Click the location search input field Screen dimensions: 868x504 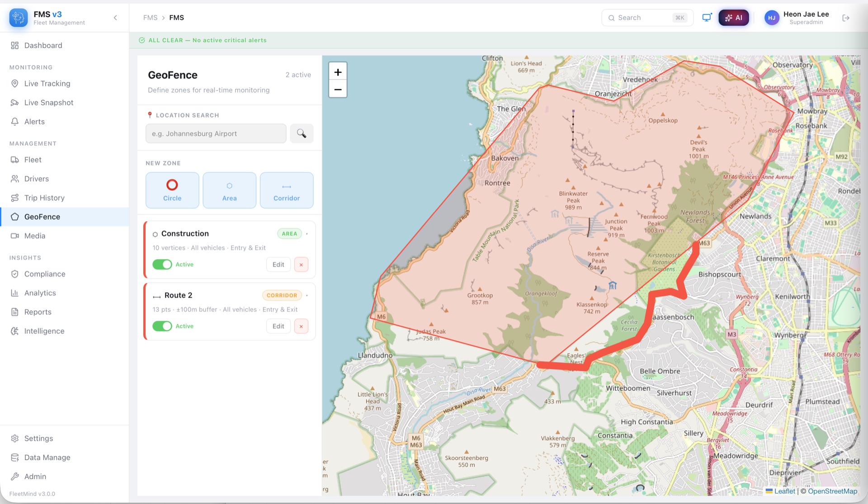[x=216, y=133]
